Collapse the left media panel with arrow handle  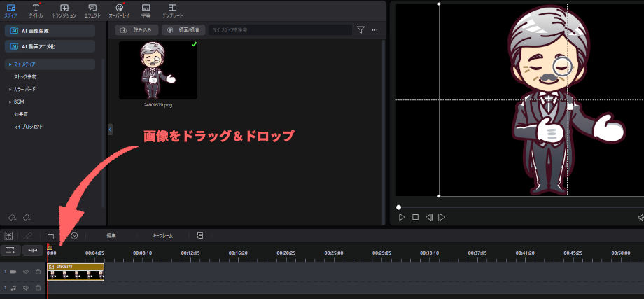(x=110, y=130)
